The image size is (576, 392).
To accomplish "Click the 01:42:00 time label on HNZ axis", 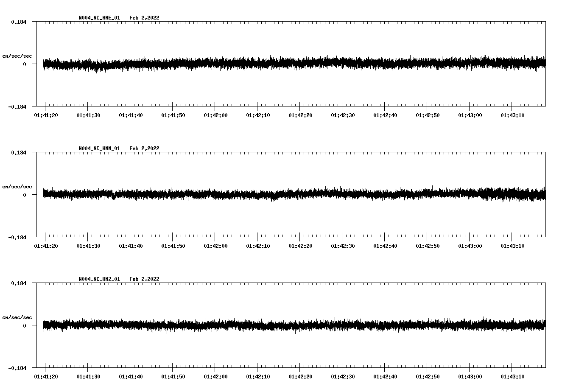I will tap(215, 377).
